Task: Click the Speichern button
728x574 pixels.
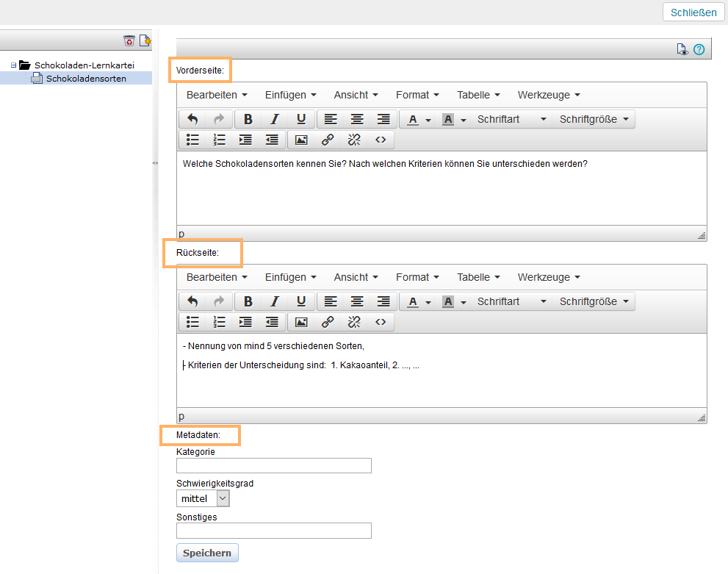Action: (207, 553)
